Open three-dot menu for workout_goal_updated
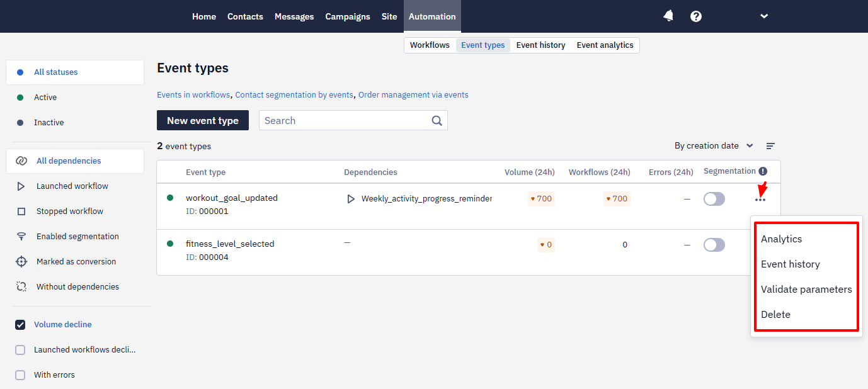868x389 pixels. click(760, 200)
